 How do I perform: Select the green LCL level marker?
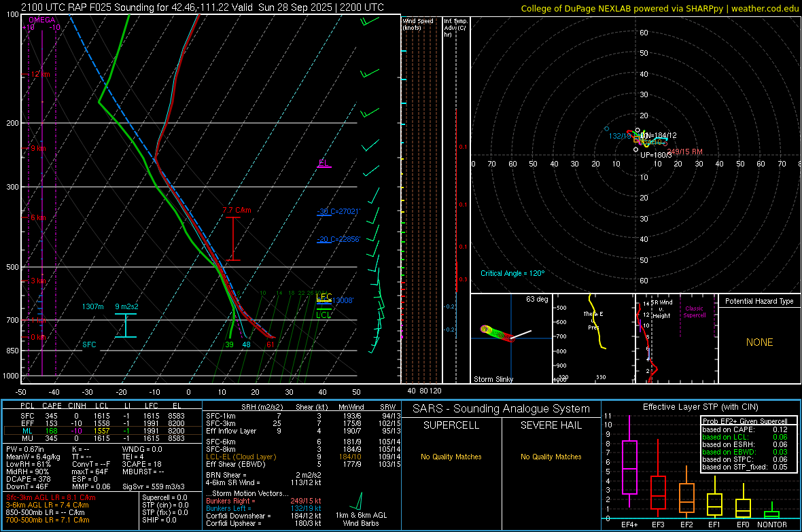click(324, 313)
